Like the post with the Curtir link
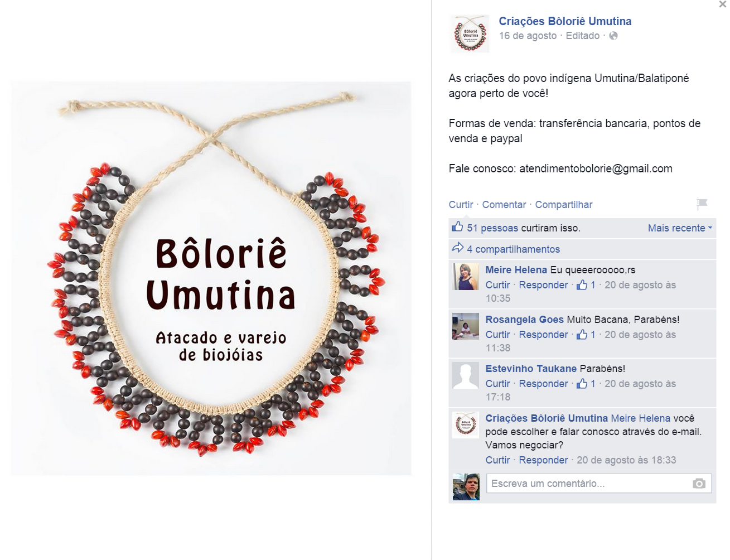The image size is (730, 560). coord(461,205)
